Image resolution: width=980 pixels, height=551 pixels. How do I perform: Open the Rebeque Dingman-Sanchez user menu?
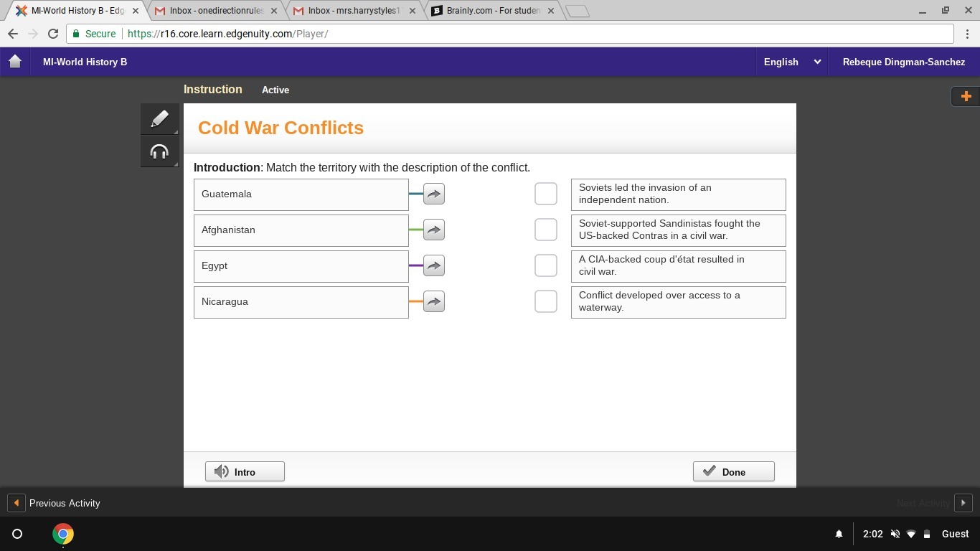pos(904,62)
